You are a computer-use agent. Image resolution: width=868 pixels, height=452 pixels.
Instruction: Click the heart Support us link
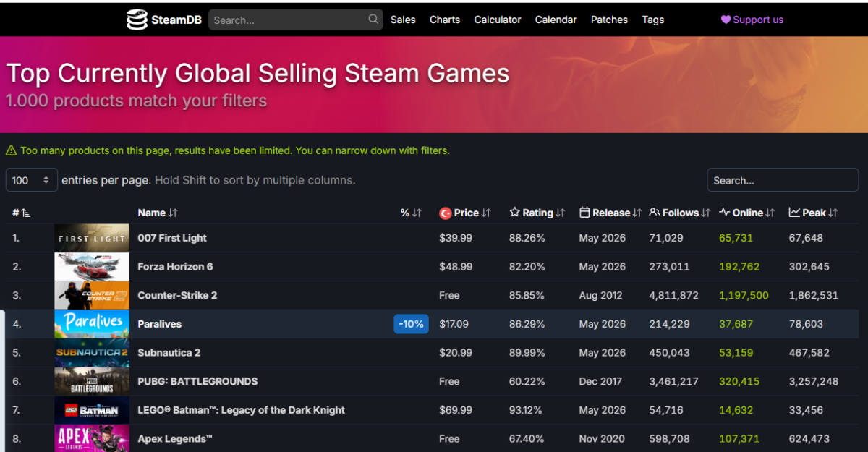coord(752,20)
